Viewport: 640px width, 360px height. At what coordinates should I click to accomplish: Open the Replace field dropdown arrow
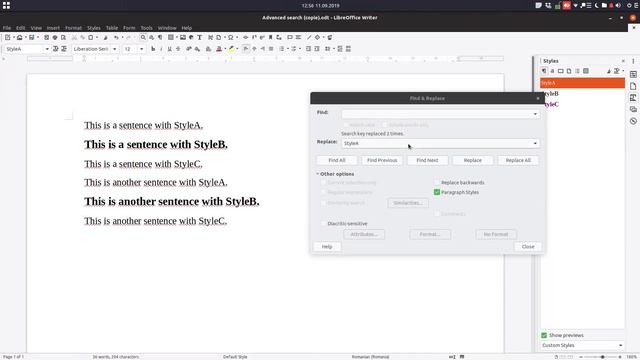[x=535, y=143]
